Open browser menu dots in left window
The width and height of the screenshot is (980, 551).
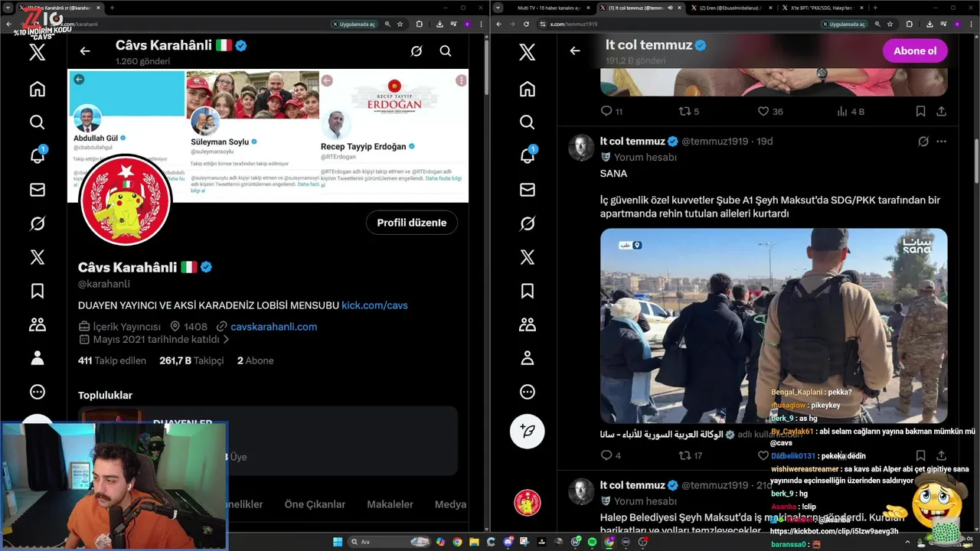coord(481,24)
